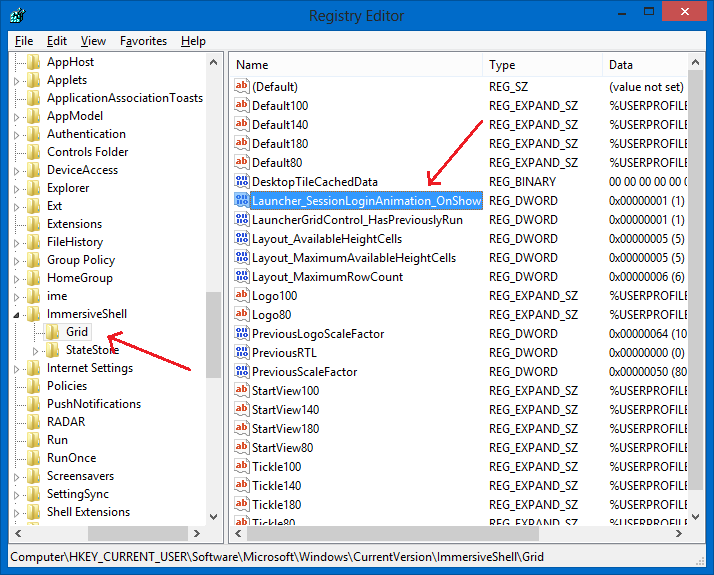
Task: Select the Controls Folder key
Action: [87, 152]
